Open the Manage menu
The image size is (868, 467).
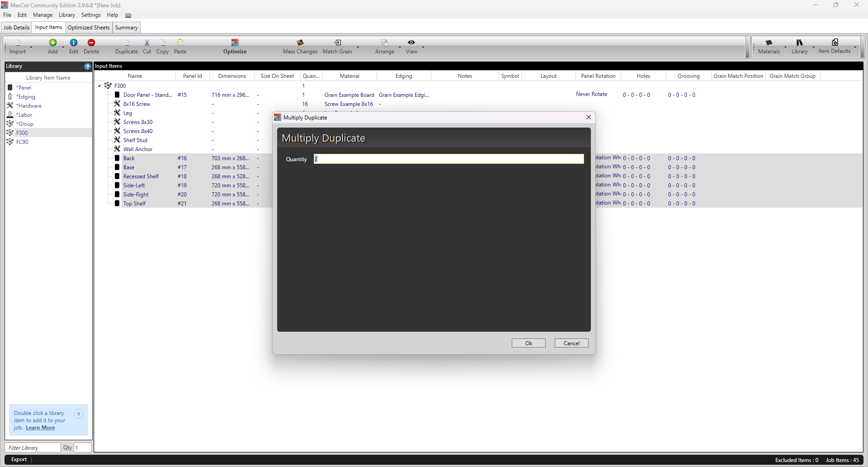click(x=43, y=15)
